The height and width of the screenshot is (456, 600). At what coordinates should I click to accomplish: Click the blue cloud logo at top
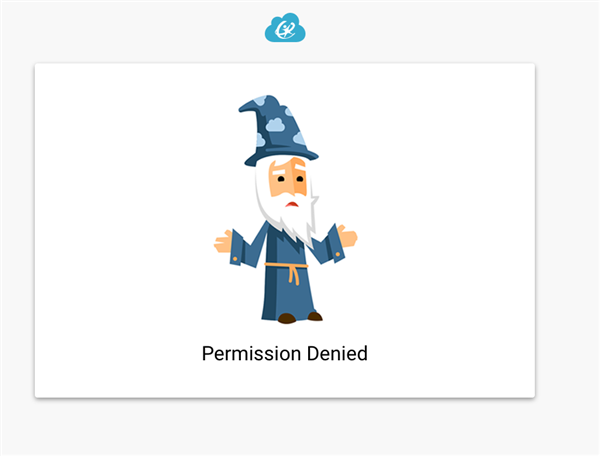pos(285,28)
